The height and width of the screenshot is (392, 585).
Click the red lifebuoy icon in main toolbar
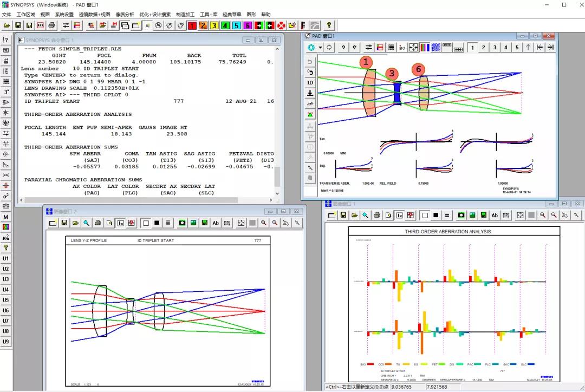pyautogui.click(x=281, y=25)
